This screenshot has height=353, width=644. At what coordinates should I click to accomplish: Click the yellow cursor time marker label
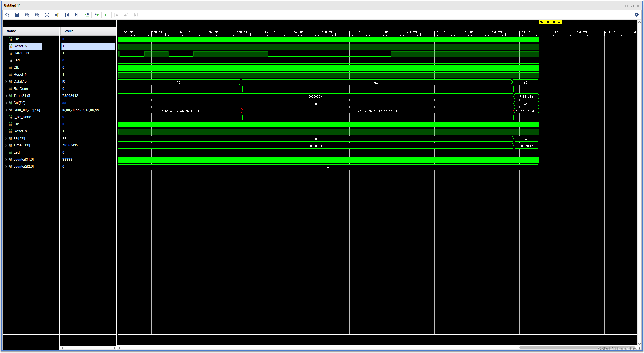click(x=550, y=22)
